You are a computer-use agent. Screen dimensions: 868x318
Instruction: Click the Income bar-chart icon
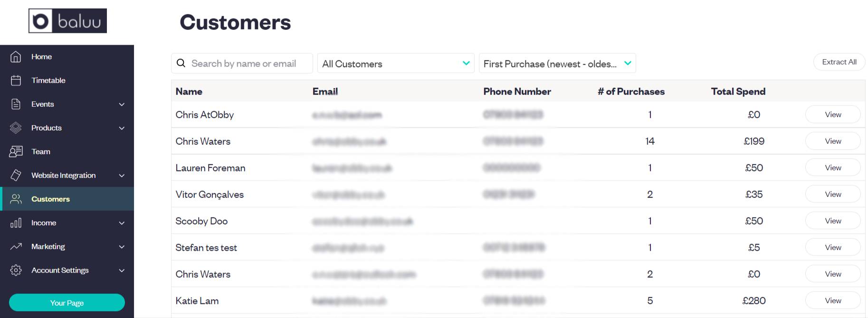click(16, 223)
